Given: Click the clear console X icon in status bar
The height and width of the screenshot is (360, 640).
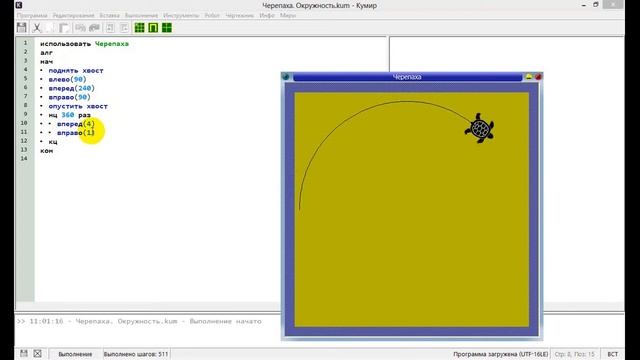Looking at the screenshot, I should (x=38, y=353).
